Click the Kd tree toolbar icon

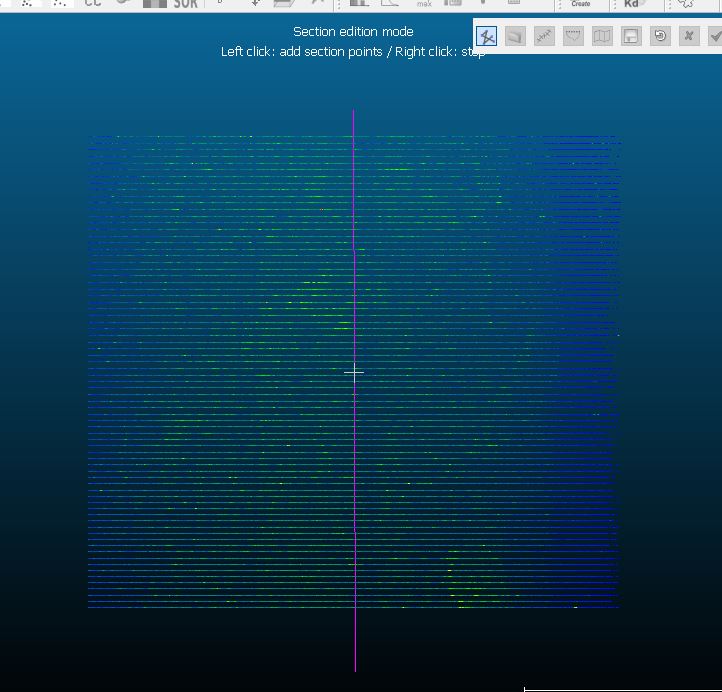tap(632, 4)
